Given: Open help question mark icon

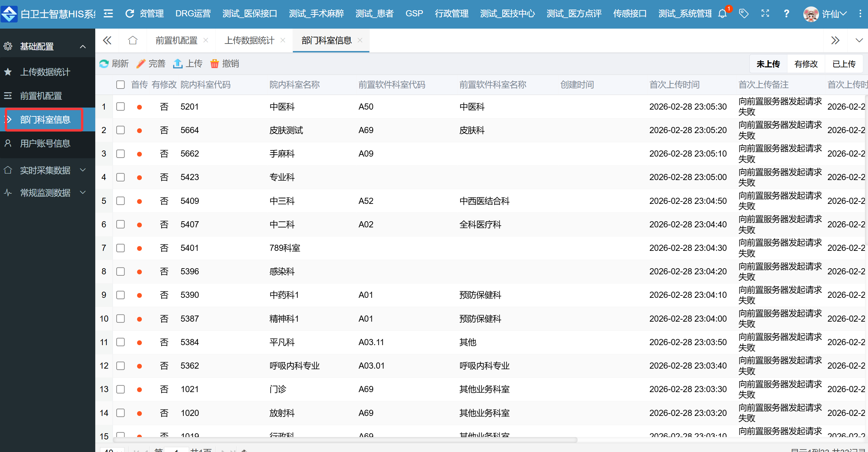Looking at the screenshot, I should pos(786,14).
